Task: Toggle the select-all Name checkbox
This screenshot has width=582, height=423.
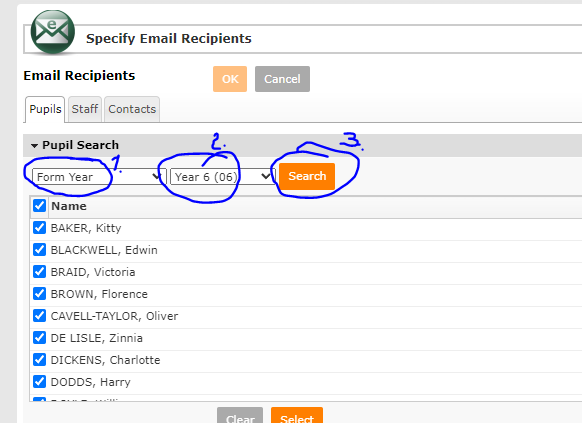Action: 39,206
